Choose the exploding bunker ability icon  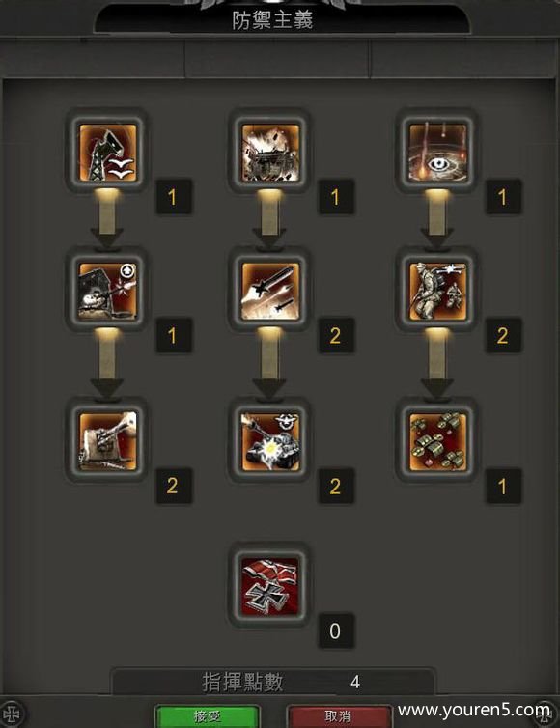pyautogui.click(x=270, y=152)
